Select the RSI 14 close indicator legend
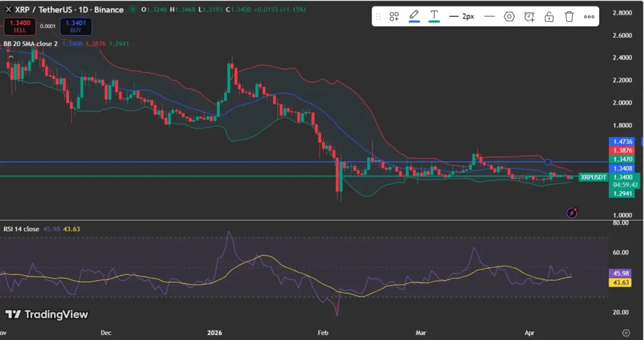Viewport: 644px width, 340px height. click(x=21, y=229)
